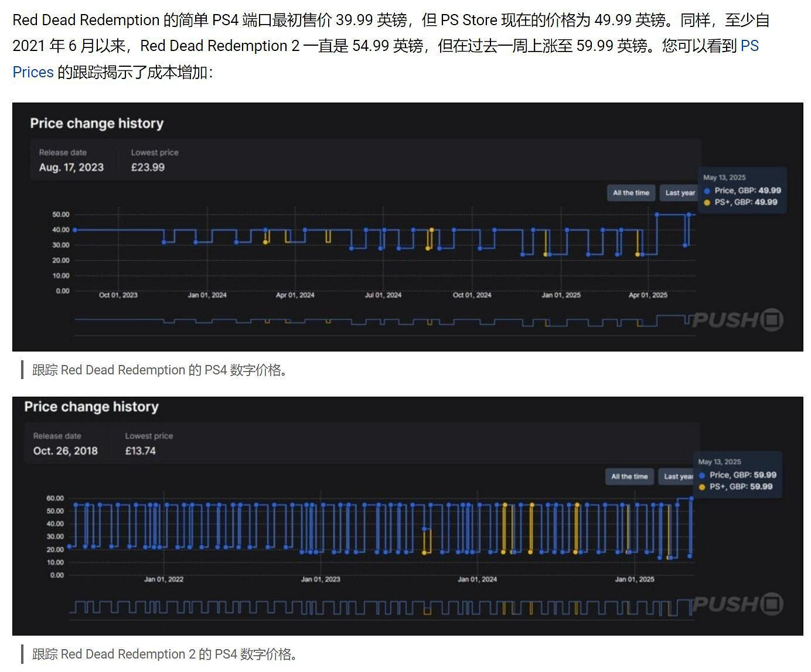Click the £13.74 lowest price value
811x672 pixels.
coord(141,451)
